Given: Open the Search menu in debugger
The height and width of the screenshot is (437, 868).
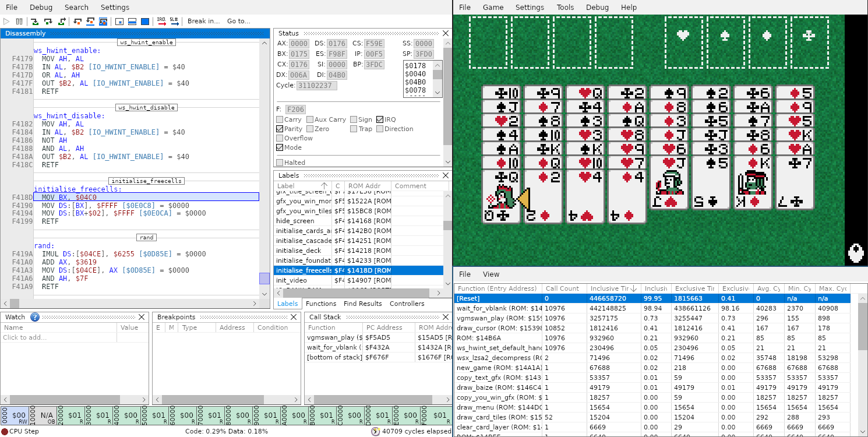Looking at the screenshot, I should click(76, 8).
